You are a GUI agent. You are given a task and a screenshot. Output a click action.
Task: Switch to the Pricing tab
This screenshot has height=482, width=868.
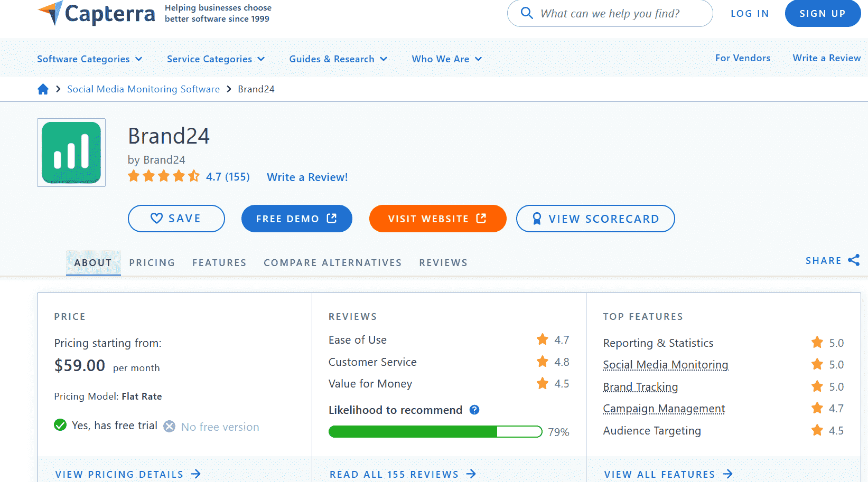[x=152, y=262]
